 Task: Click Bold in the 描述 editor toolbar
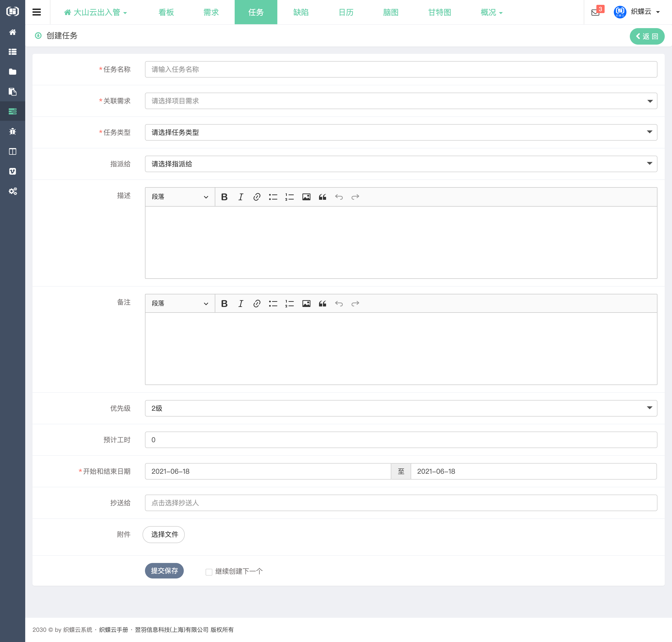click(224, 197)
